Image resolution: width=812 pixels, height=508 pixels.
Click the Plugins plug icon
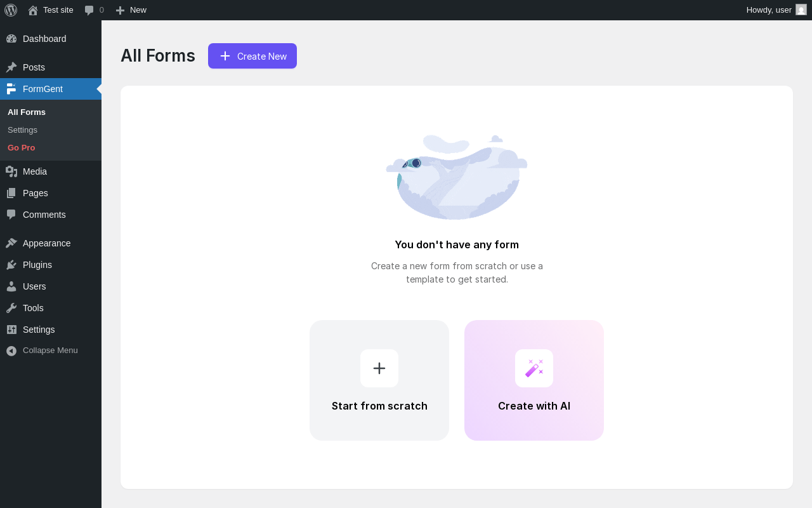click(x=11, y=265)
